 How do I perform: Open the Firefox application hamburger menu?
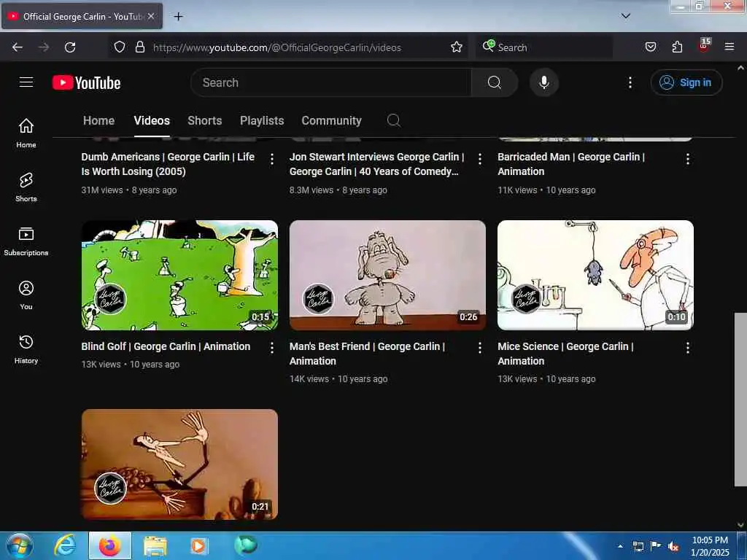(729, 47)
